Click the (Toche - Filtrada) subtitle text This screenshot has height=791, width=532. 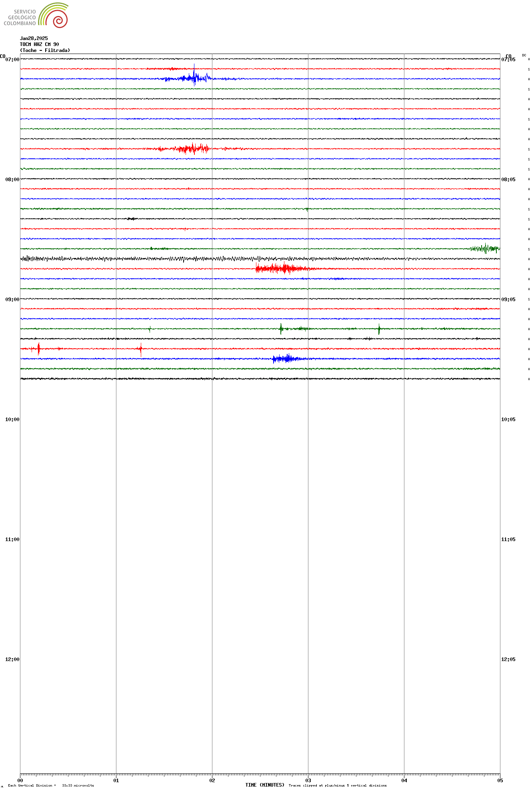point(45,50)
